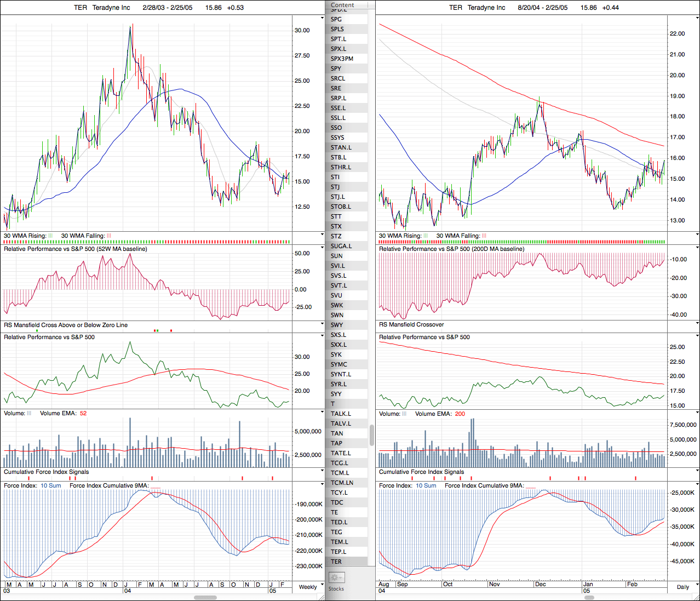This screenshot has height=601, width=700.
Task: Select TER in the symbol list
Action: 336,562
